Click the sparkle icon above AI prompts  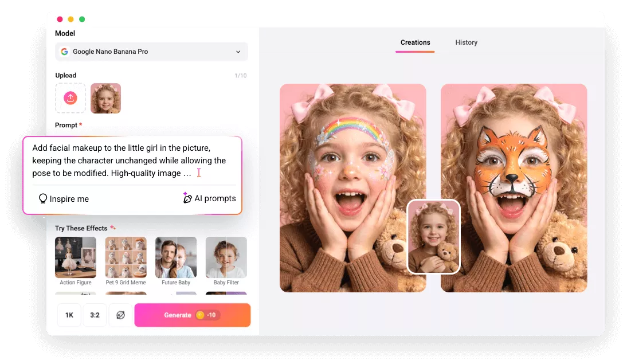(185, 194)
